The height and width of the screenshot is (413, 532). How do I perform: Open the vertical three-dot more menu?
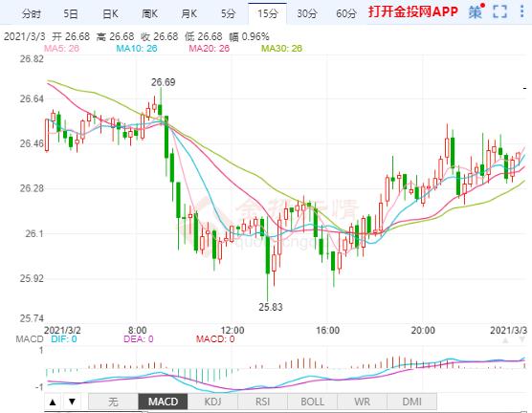tap(521, 11)
